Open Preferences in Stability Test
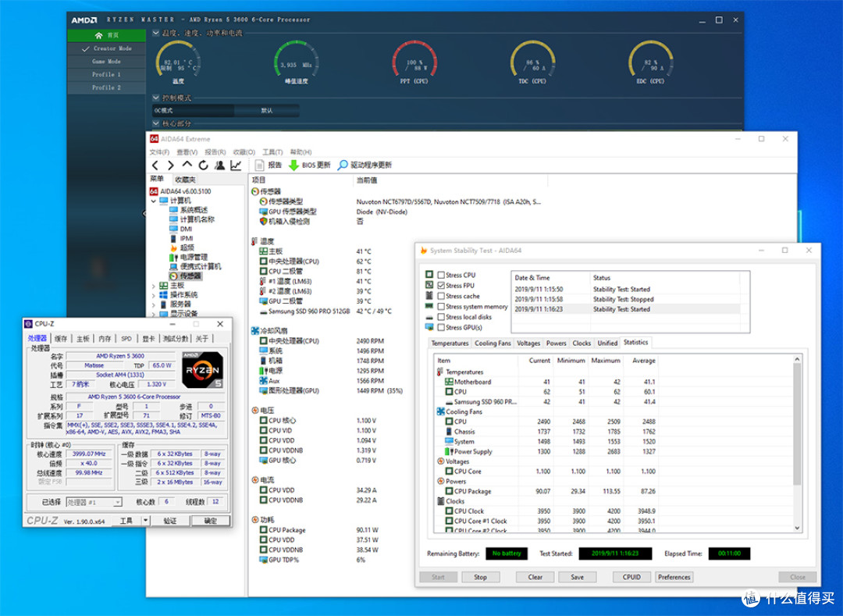This screenshot has height=616, width=843. click(x=674, y=577)
